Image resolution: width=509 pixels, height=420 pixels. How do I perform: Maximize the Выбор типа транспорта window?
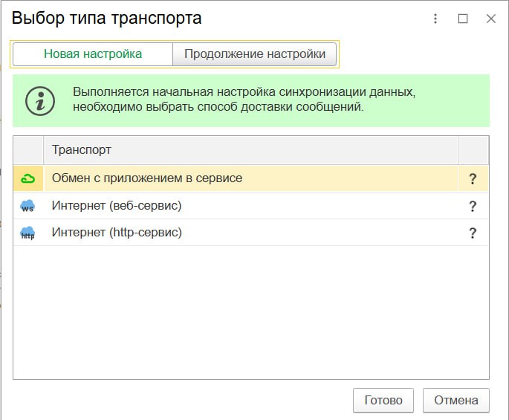(463, 19)
